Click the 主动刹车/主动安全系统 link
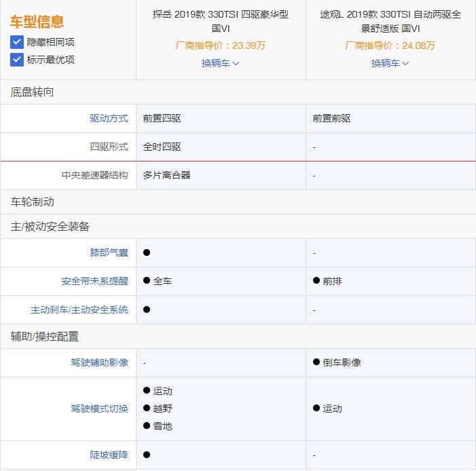Screen dimensions: 476x471 point(79,309)
